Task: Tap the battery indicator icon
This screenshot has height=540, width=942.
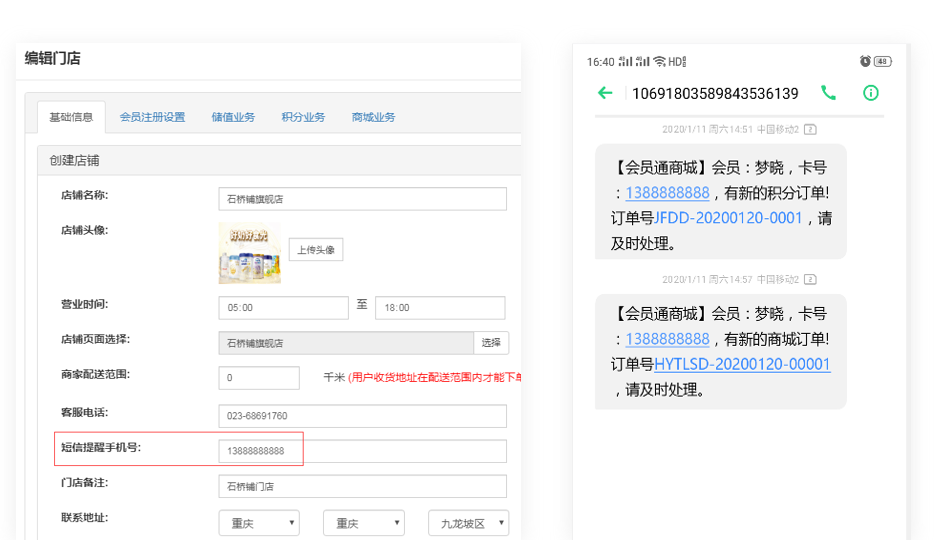Action: point(882,62)
